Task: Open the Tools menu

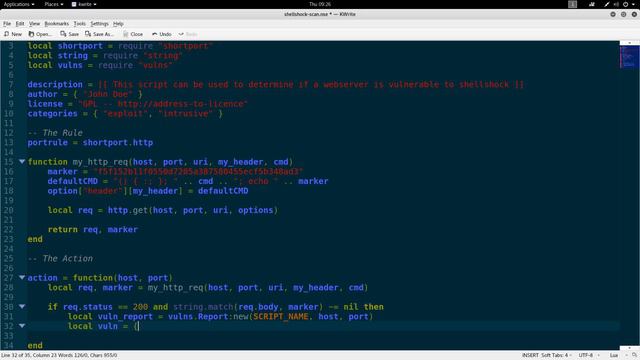Action: tap(80, 24)
